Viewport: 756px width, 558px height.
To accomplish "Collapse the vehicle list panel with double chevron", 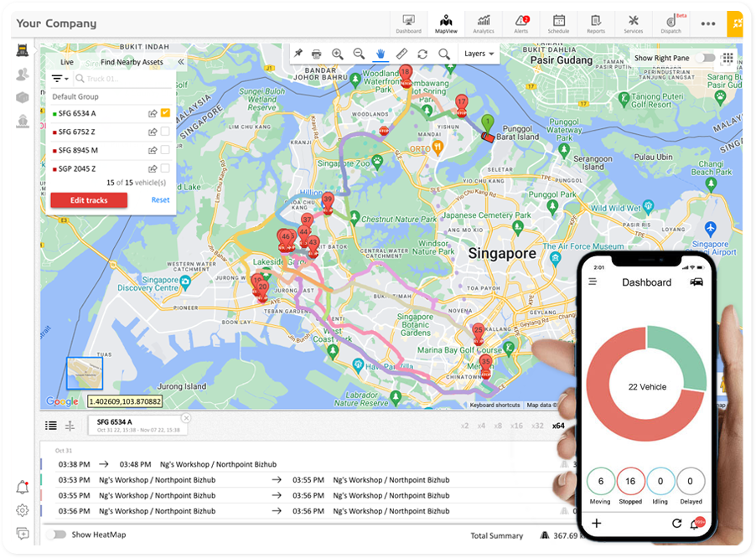I will point(181,62).
